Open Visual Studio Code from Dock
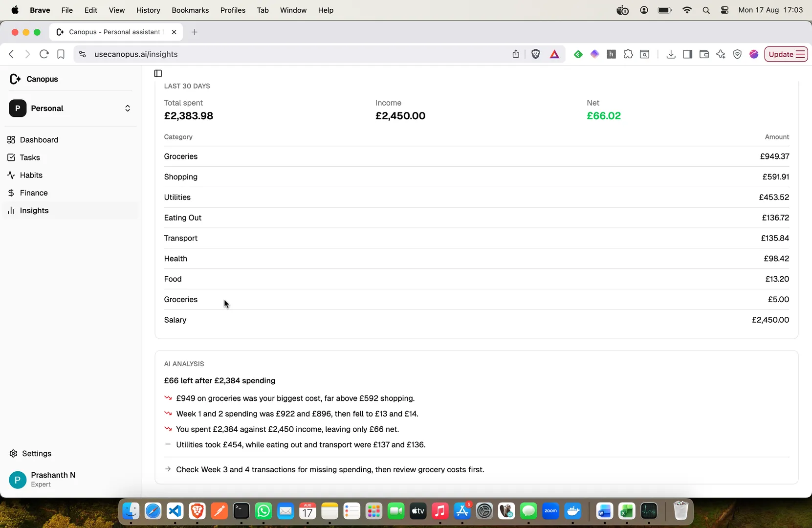The image size is (812, 528). pyautogui.click(x=175, y=511)
